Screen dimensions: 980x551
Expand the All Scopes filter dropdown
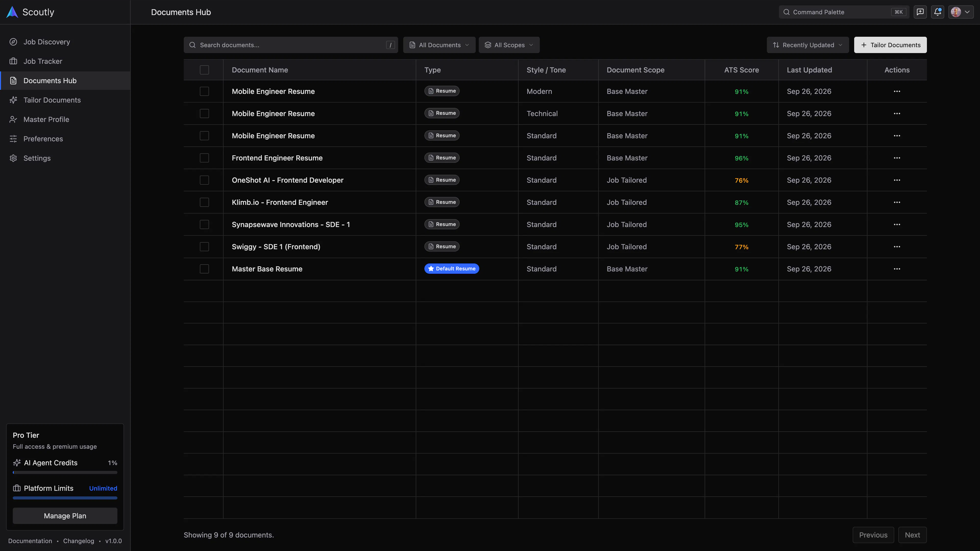point(509,45)
